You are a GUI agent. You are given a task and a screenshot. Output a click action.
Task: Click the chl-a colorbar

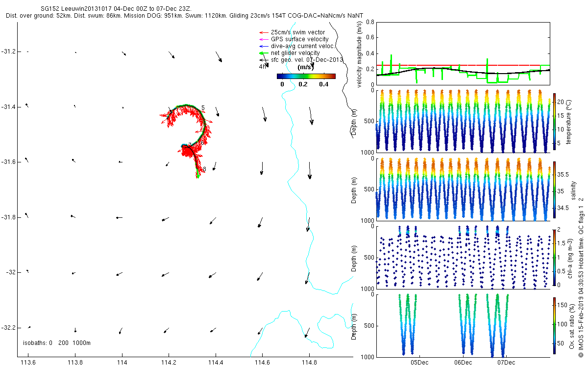(555, 257)
